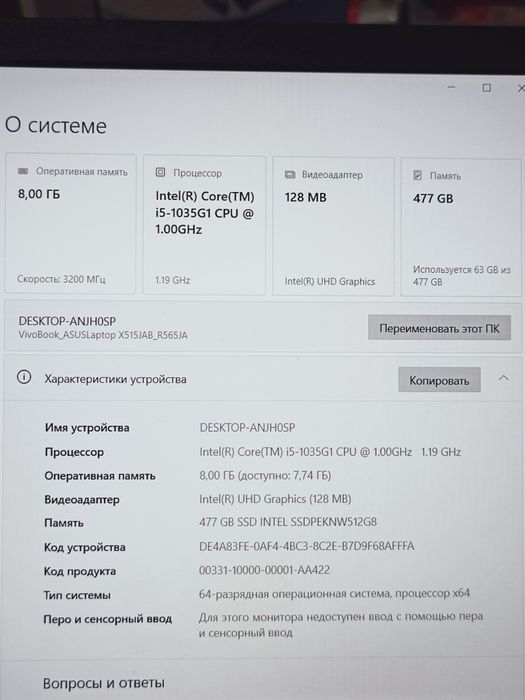Select the Имя устройства value DESKTOP-ANJH0SP
525x700 pixels.
(247, 427)
